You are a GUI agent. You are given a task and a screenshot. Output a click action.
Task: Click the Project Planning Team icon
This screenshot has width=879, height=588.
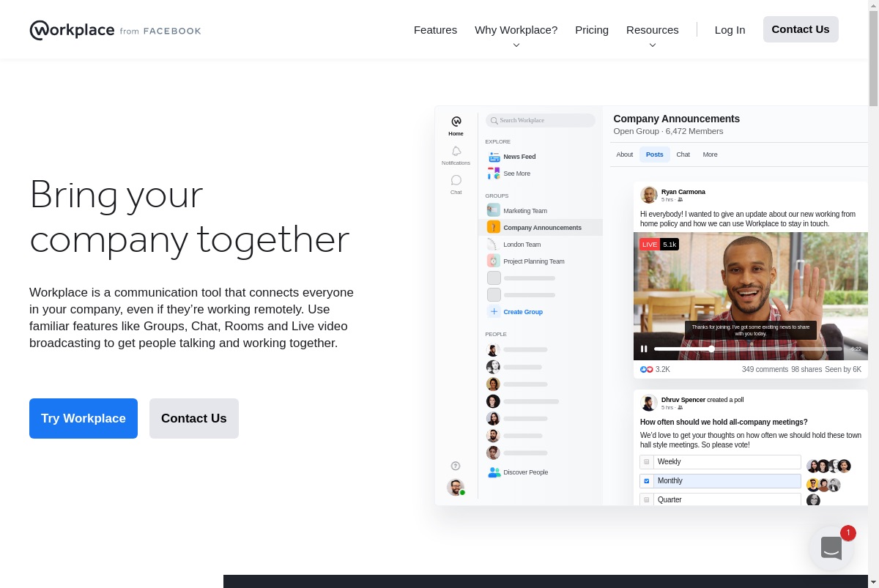[x=494, y=261]
